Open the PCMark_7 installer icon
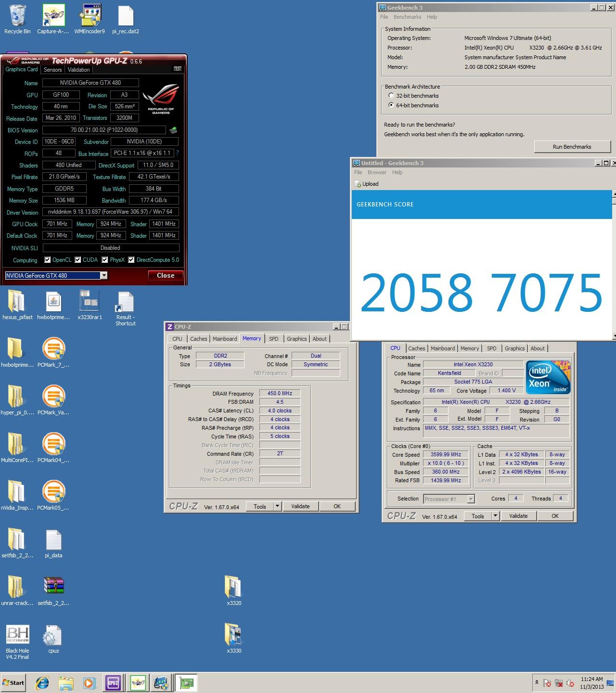616x693 pixels. click(x=53, y=349)
